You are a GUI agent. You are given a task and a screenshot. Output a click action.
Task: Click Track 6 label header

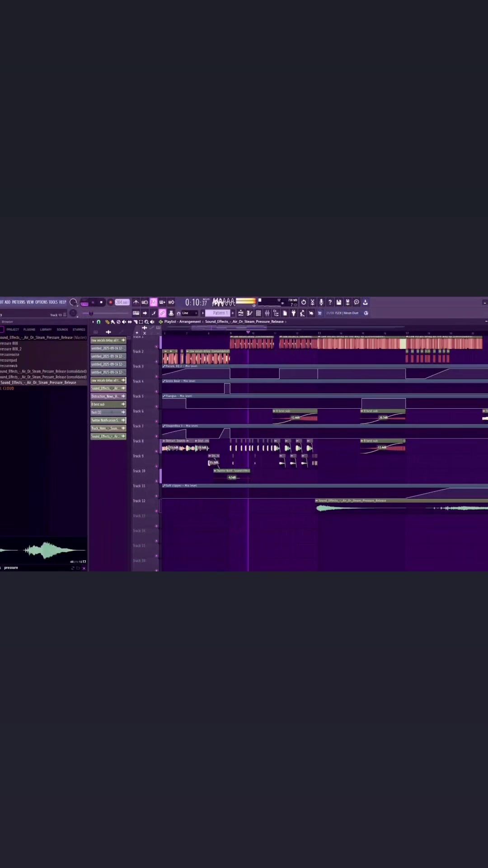pyautogui.click(x=138, y=411)
